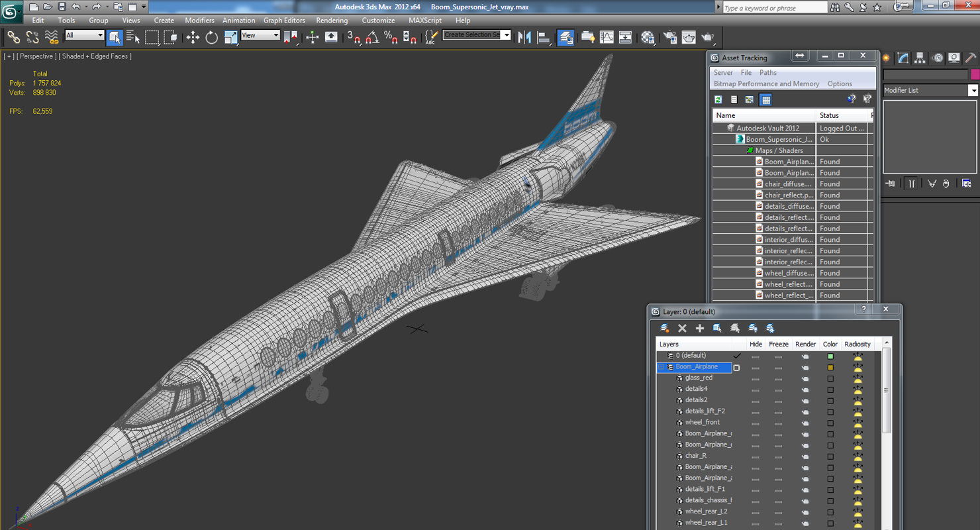
Task: Click the object color magenta swatch
Action: point(975,75)
